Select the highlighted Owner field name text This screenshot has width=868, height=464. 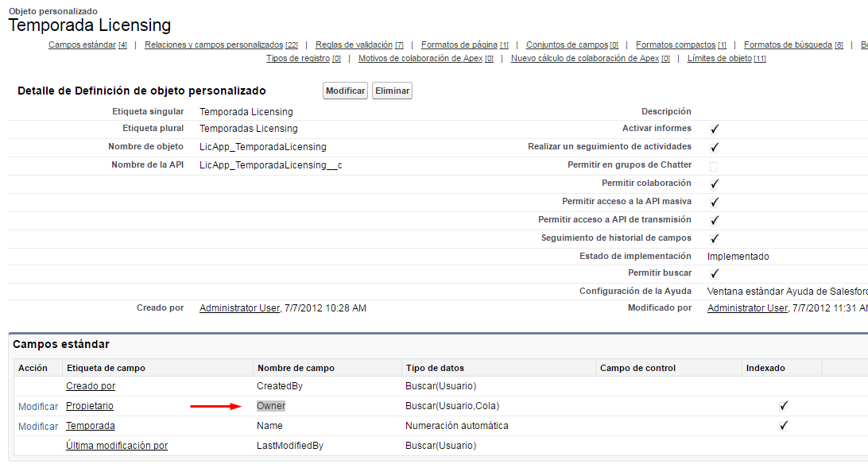point(270,406)
